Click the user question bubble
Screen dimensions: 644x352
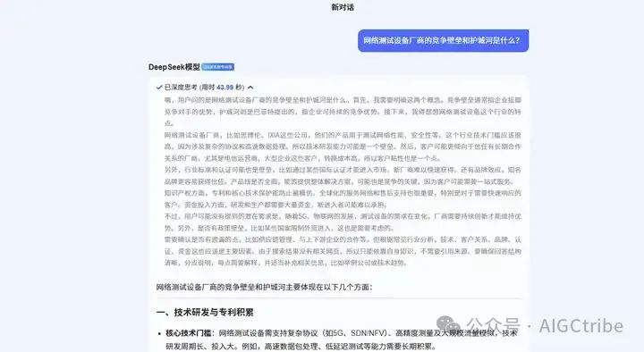(x=443, y=40)
